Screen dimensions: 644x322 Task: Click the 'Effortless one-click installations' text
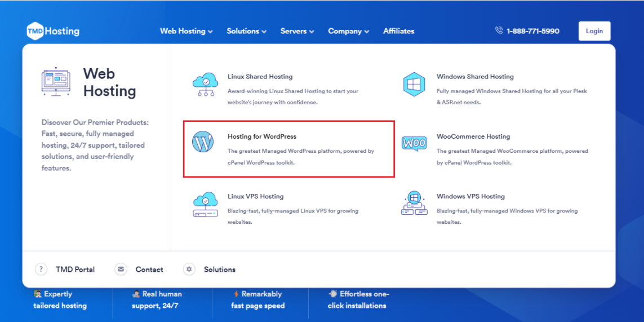357,300
